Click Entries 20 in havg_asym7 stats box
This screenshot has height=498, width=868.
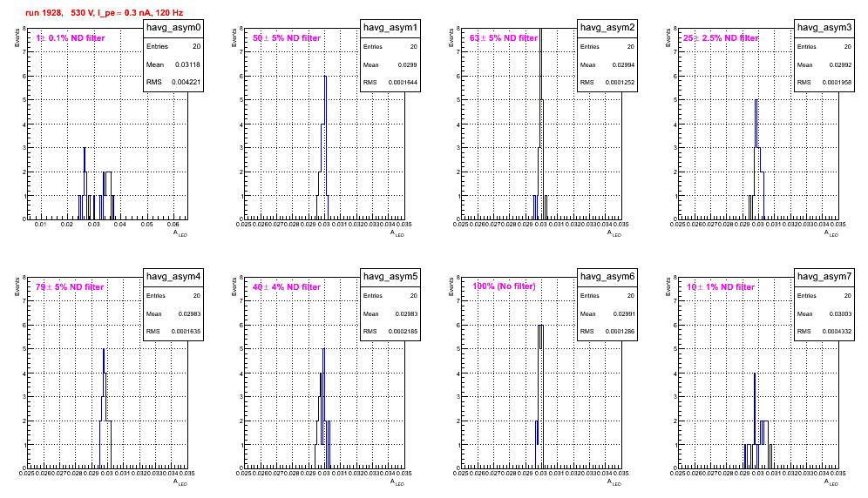click(x=824, y=295)
